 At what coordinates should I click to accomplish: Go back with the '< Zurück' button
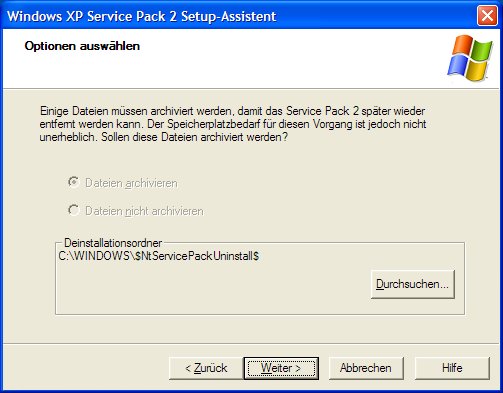206,368
